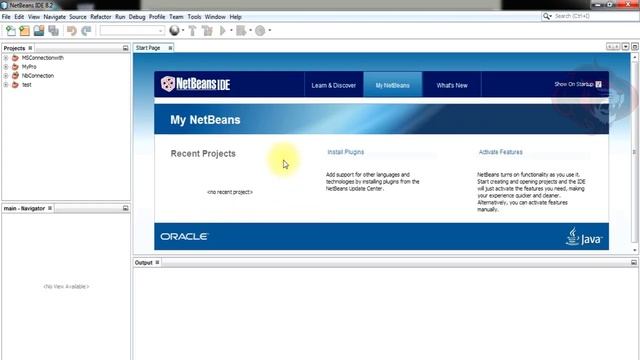This screenshot has height=360, width=640.
Task: Minimize the Navigator panel
Action: (125, 208)
